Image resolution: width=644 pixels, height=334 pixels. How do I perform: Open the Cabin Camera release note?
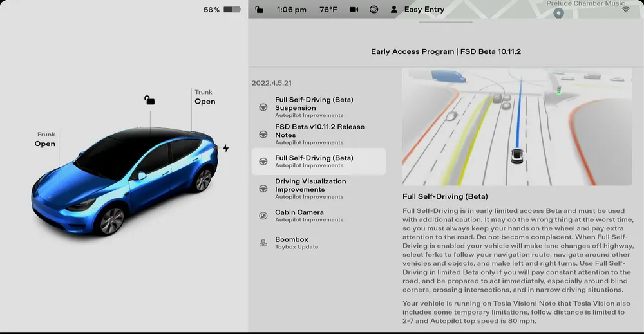[318, 216]
